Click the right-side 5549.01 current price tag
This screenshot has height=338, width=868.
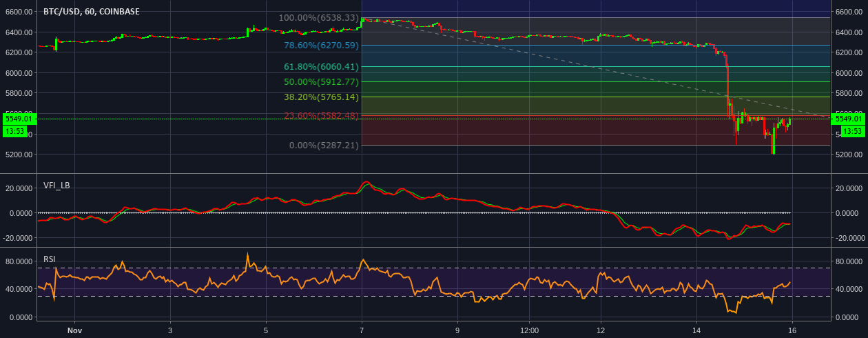point(849,119)
